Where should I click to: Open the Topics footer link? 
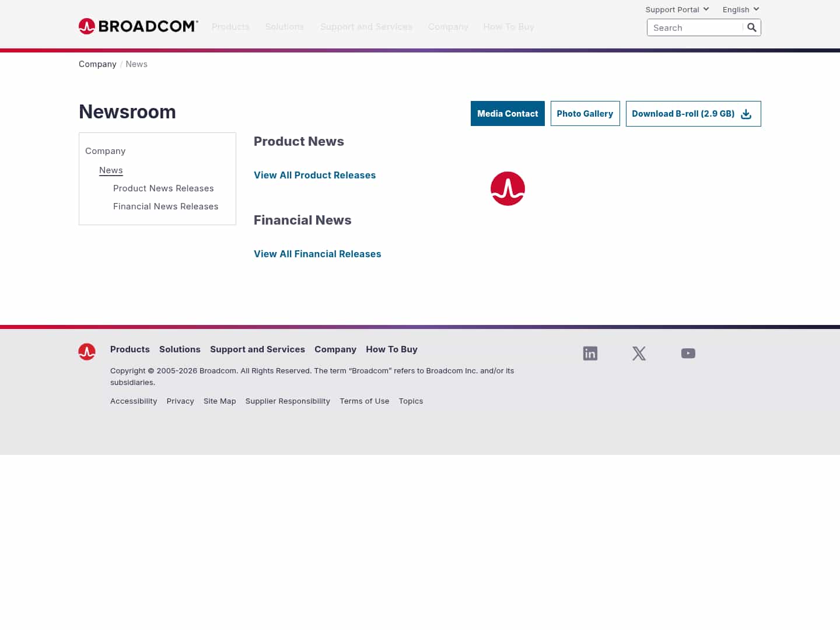(411, 401)
